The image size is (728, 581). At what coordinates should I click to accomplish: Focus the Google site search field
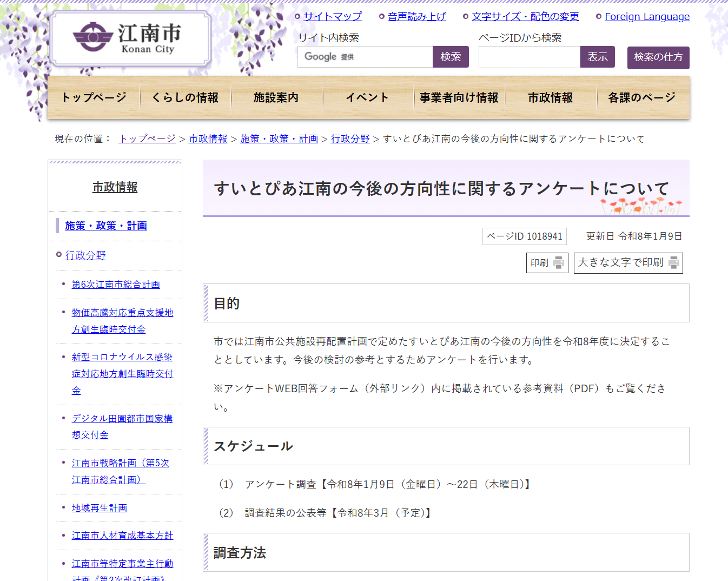coord(365,57)
